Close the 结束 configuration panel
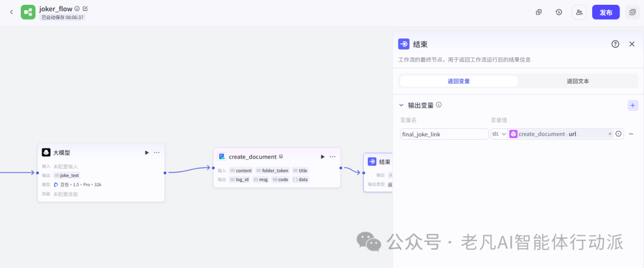 tap(632, 44)
